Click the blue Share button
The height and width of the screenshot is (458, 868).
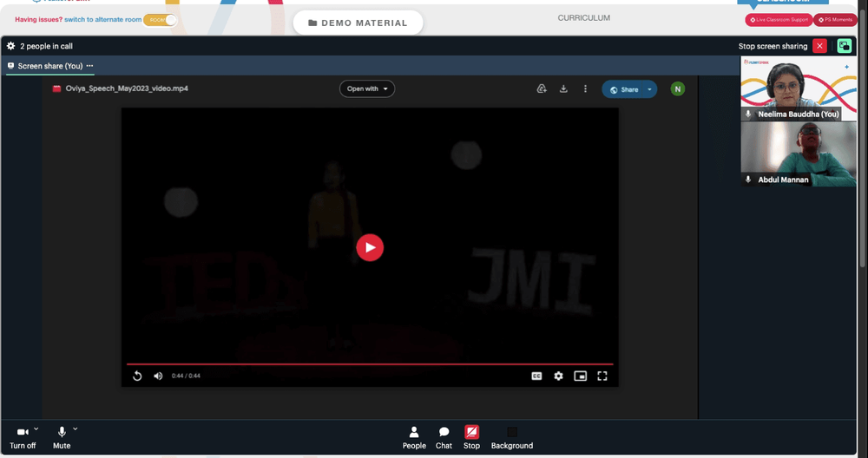[624, 89]
